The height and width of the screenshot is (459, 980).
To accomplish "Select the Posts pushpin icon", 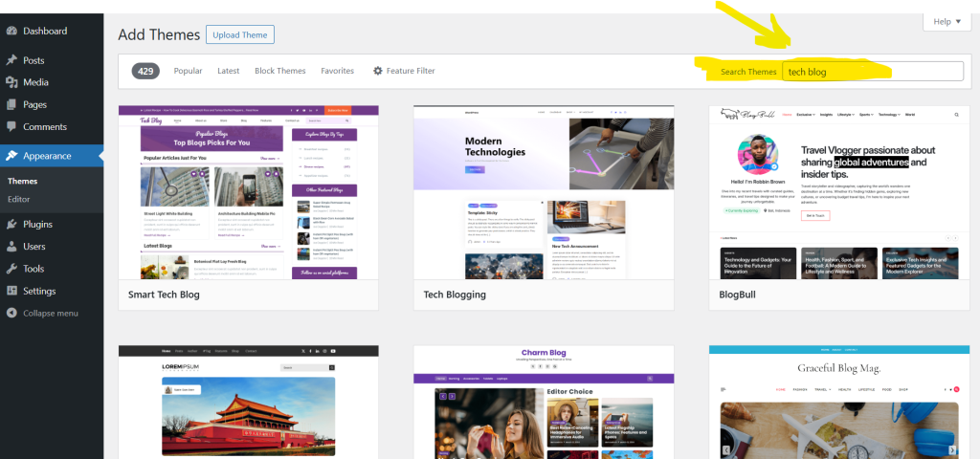I will tap(11, 60).
